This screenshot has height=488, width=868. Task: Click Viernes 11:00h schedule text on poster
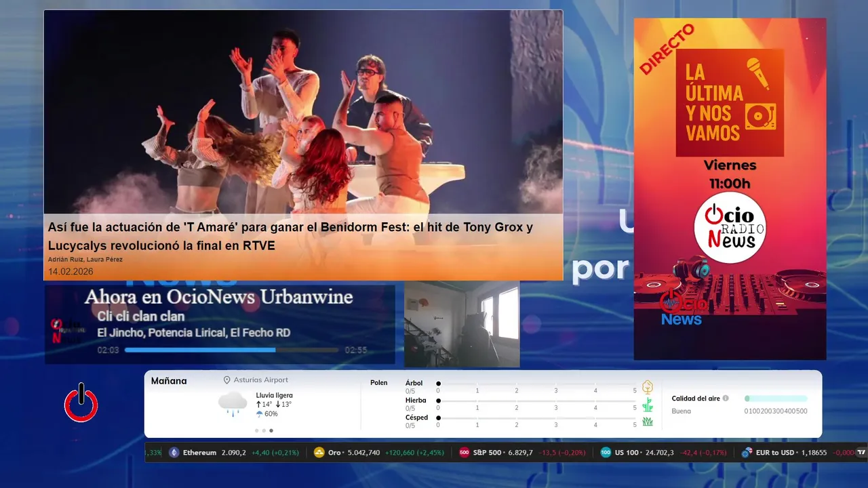tap(730, 174)
